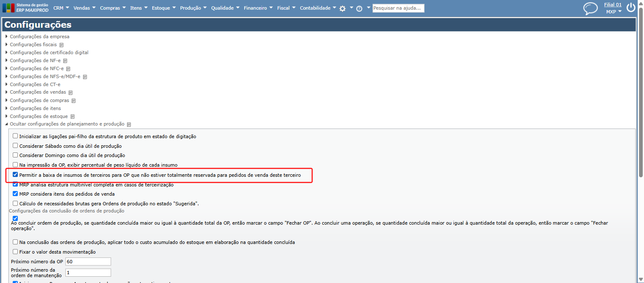Open the document icon next to Configurações de compras
This screenshot has height=283, width=644.
73,101
